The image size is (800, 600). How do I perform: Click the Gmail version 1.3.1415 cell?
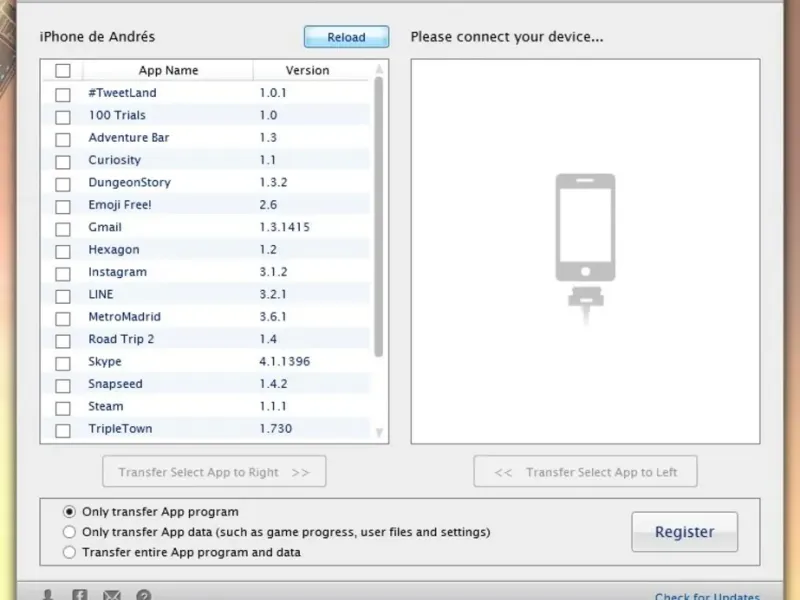(284, 227)
